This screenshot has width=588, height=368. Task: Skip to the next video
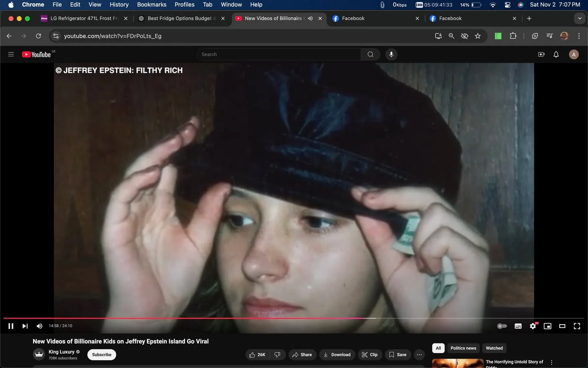tap(25, 326)
